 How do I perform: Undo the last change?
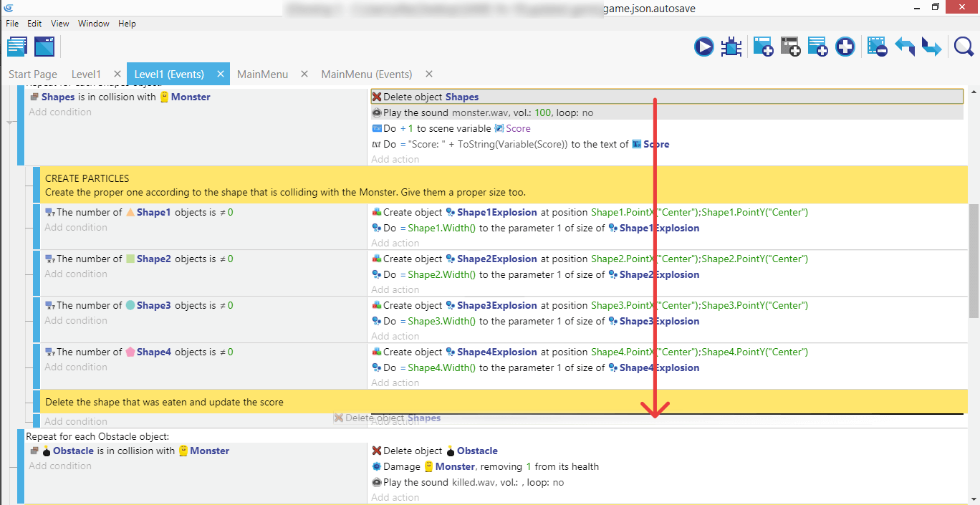click(x=904, y=47)
